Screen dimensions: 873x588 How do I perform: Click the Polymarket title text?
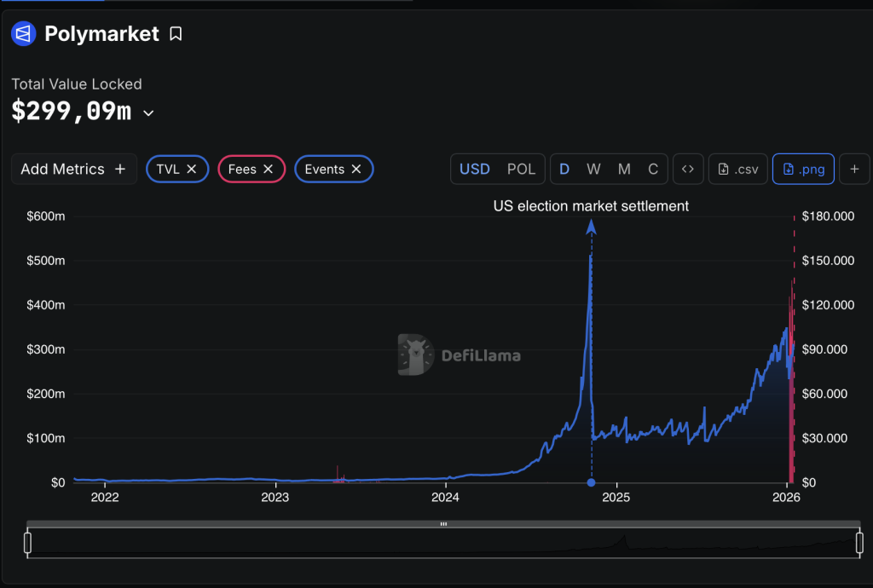[102, 34]
